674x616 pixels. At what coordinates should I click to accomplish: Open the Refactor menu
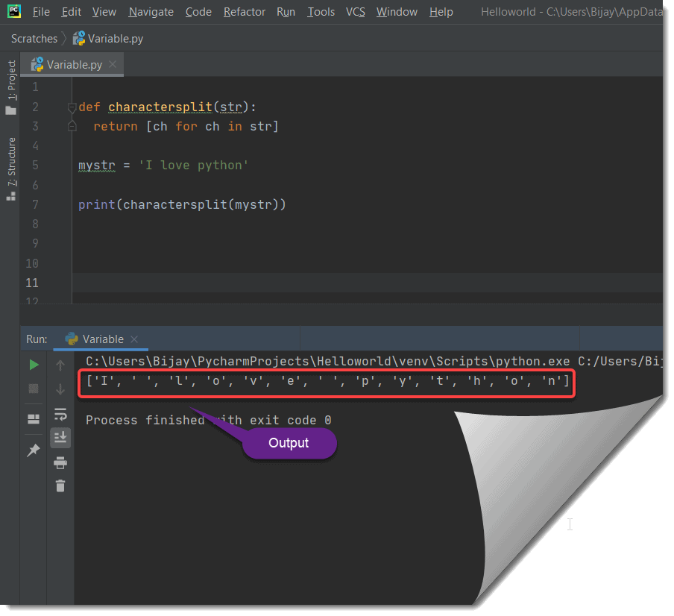(x=244, y=11)
